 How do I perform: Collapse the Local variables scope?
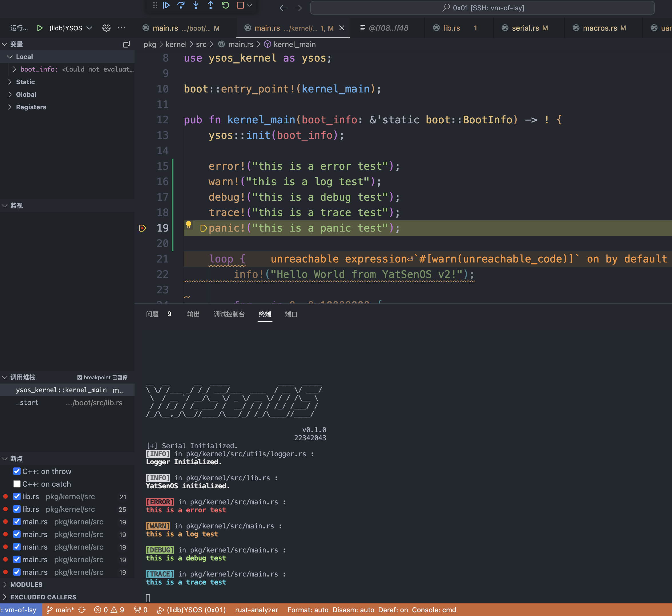coord(10,57)
